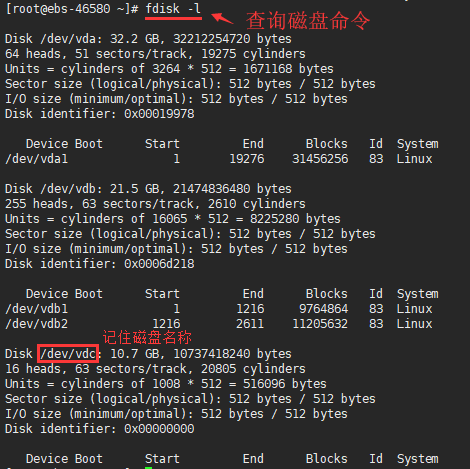Click disk identifier 0x00019978
The width and height of the screenshot is (470, 469).
(x=159, y=114)
